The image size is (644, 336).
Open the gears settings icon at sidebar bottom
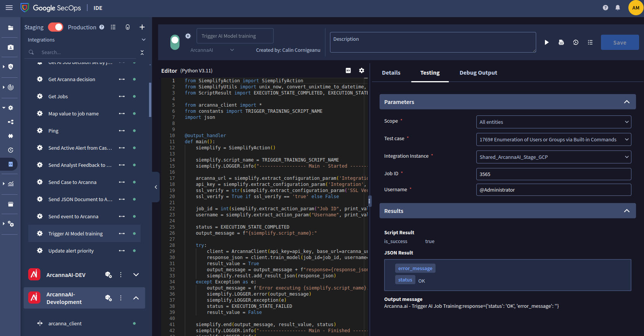tap(11, 224)
